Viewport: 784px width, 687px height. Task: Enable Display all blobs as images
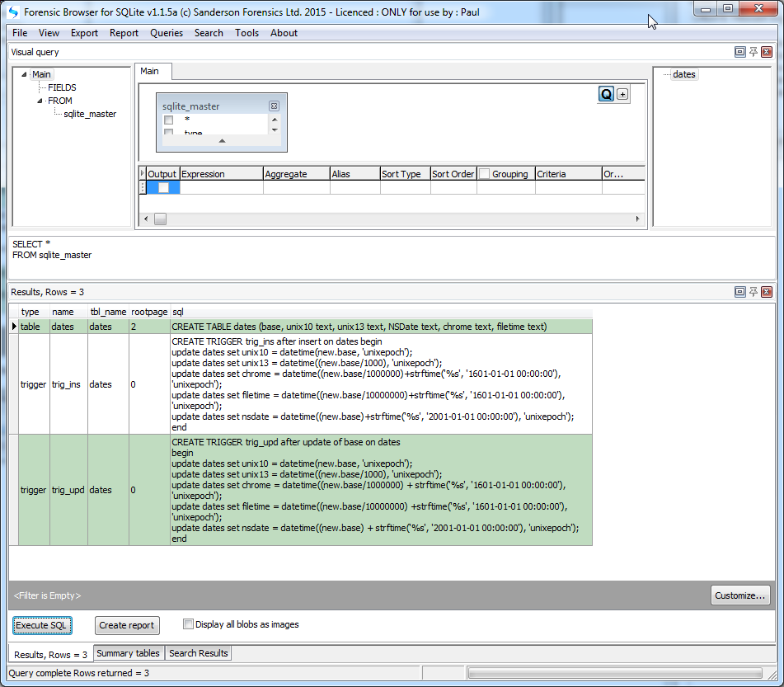click(188, 624)
